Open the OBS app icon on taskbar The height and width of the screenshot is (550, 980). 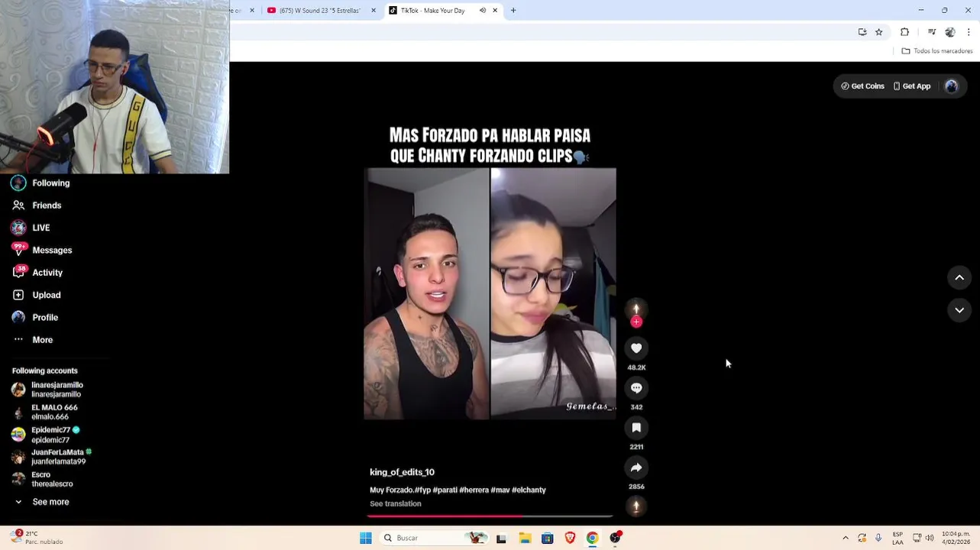point(615,538)
